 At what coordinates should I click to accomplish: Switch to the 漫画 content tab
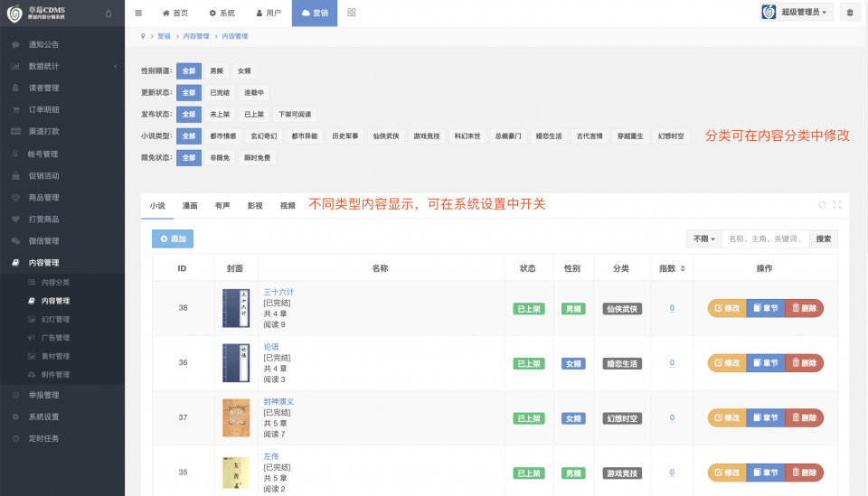190,206
